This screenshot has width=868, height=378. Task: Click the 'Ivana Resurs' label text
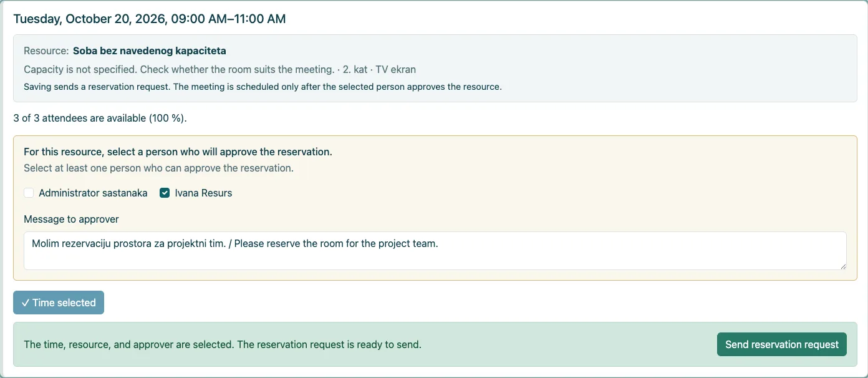[x=203, y=193]
